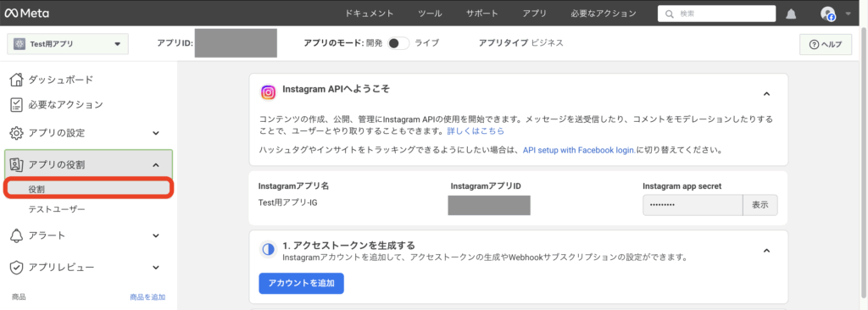868x310 pixels.
Task: Click the search magnifier icon
Action: click(670, 14)
